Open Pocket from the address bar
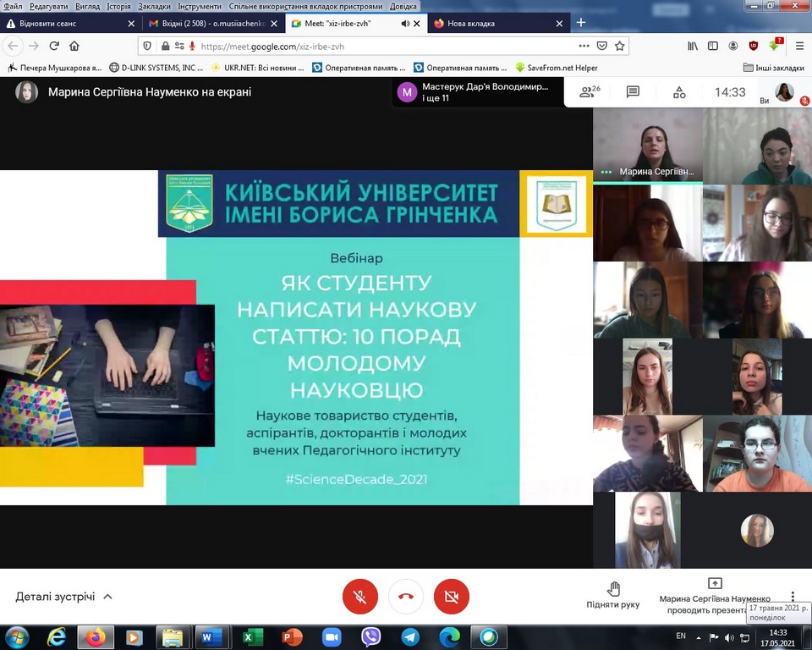812x650 pixels. [601, 46]
